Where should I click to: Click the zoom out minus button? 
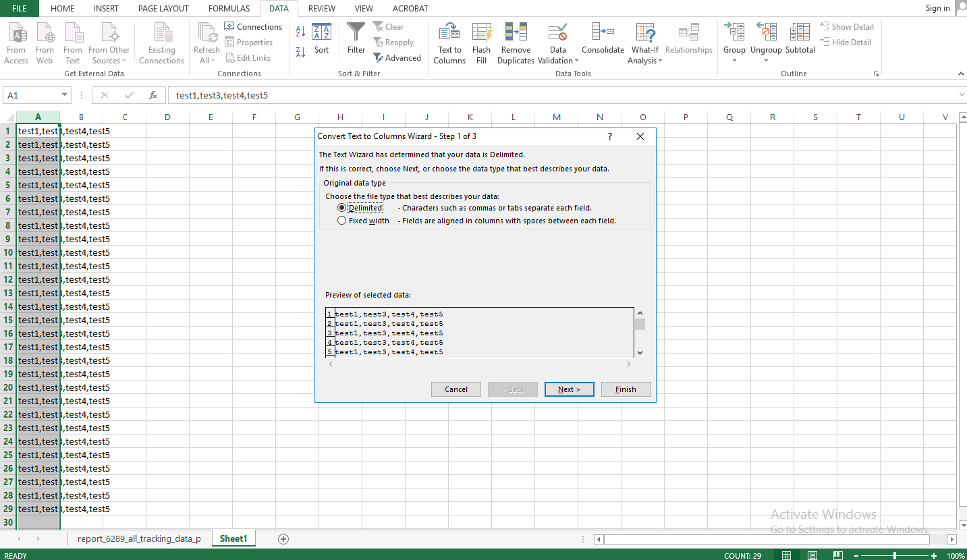(856, 556)
